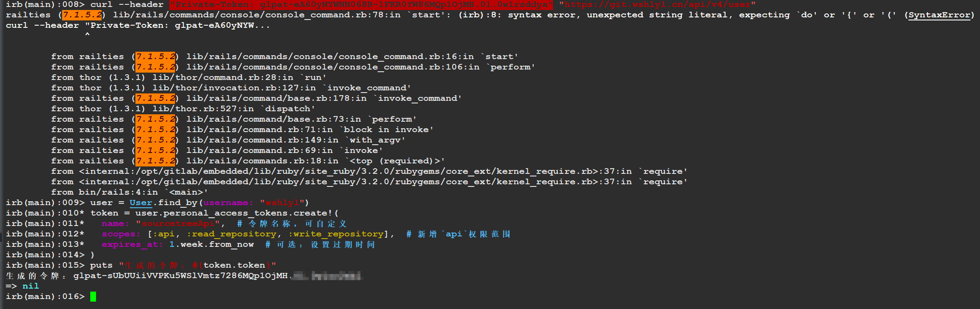Click the generated glpat-sUbUUii token text
Viewport: 980px width, 309px height.
[x=180, y=276]
